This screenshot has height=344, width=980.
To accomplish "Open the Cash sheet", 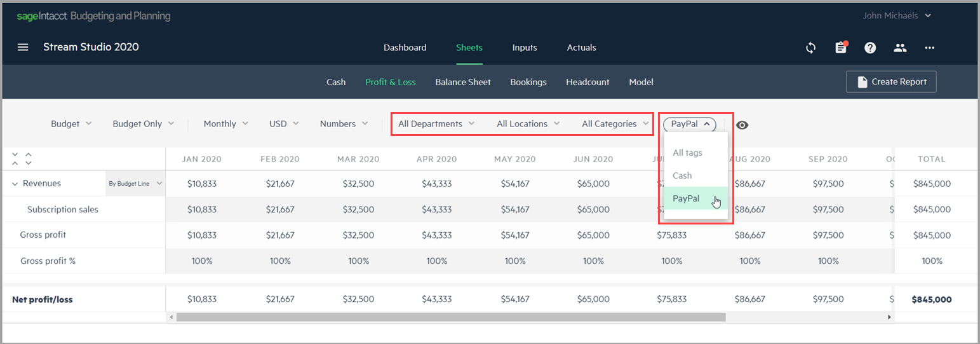I will [336, 82].
